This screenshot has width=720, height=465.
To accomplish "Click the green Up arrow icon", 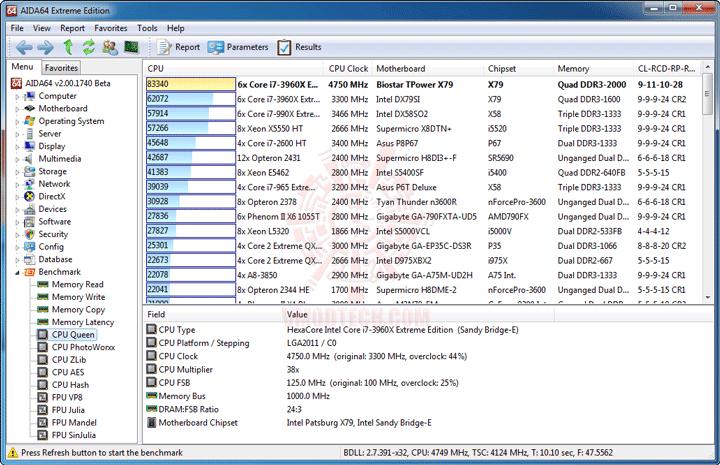I will coord(68,47).
